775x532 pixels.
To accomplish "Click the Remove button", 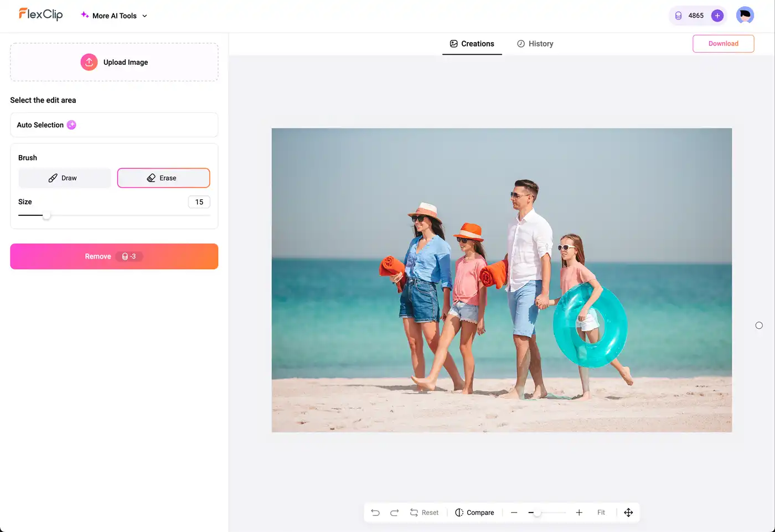I will [114, 256].
